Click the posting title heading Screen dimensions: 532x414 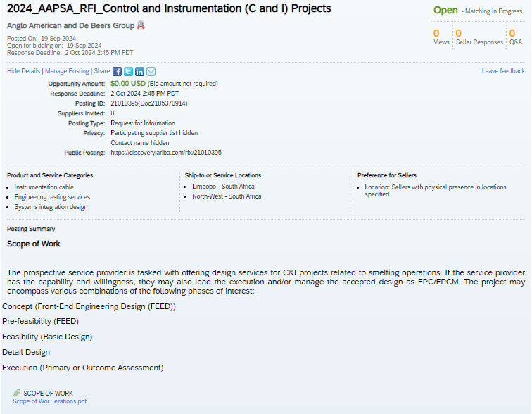tap(169, 8)
